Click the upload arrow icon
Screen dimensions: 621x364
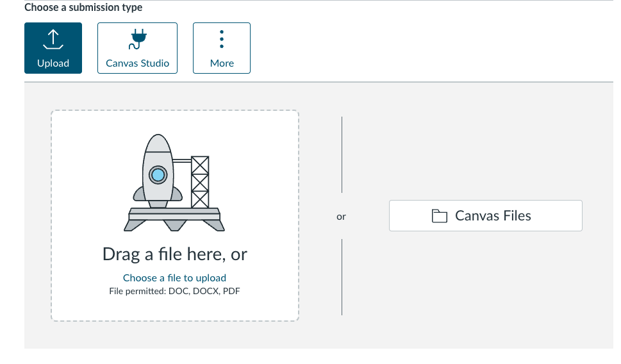[53, 40]
